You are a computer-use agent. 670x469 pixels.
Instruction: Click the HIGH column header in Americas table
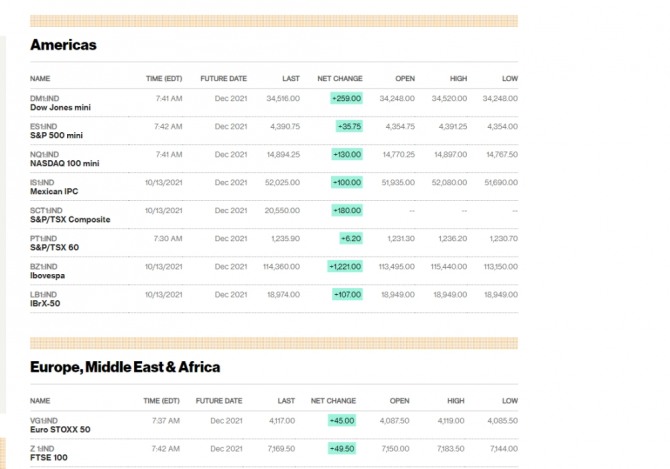(x=458, y=78)
